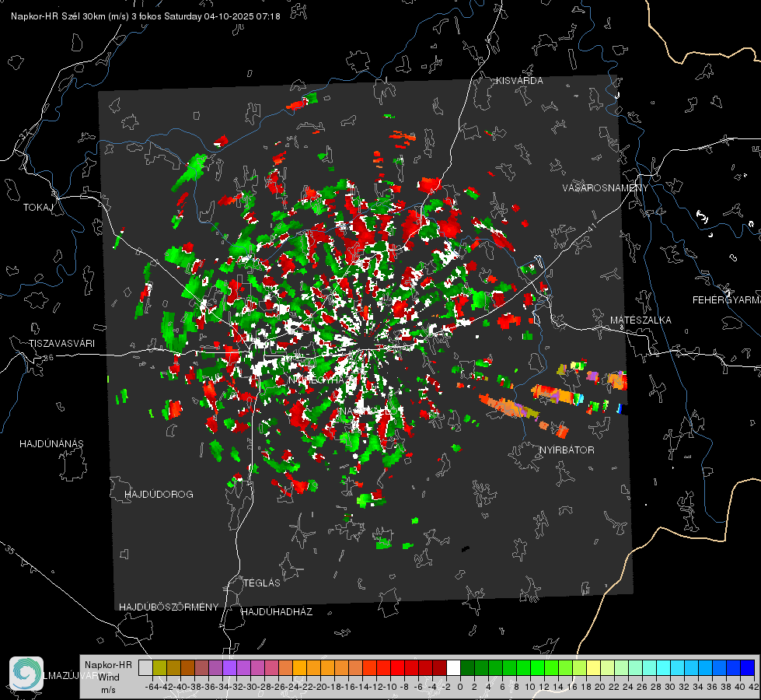761x700 pixels.
Task: Click the Napkor-HR legend title
Action: point(108,665)
